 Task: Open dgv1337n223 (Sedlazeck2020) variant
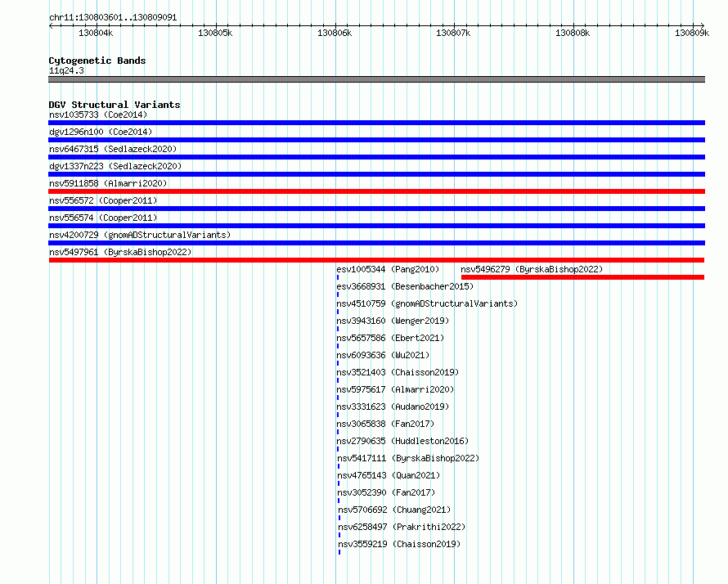coord(115,166)
